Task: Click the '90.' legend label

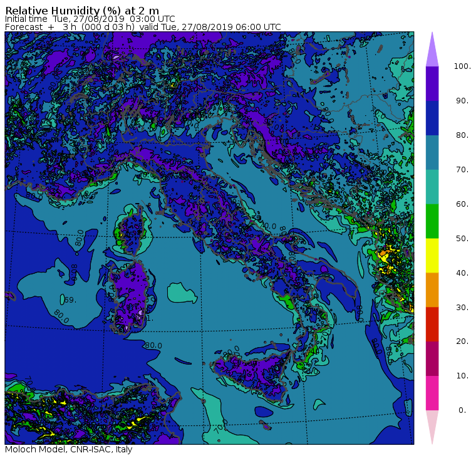Action: (x=462, y=100)
